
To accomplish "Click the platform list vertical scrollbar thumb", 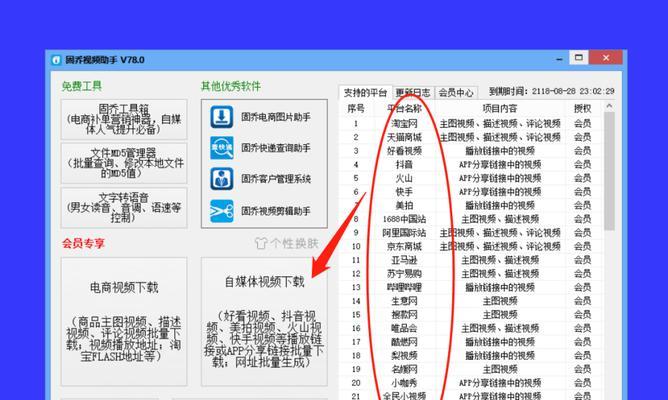I will [x=609, y=171].
